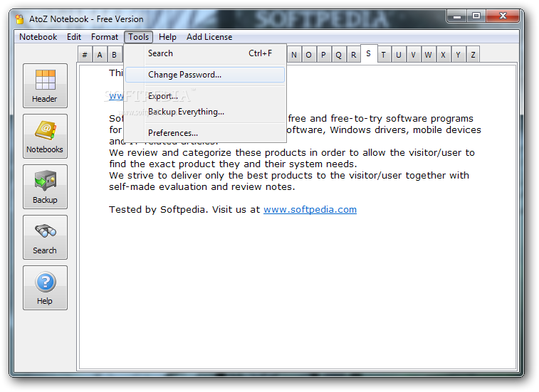Image resolution: width=539 pixels, height=392 pixels.
Task: Switch to the N letter tab
Action: tap(294, 55)
